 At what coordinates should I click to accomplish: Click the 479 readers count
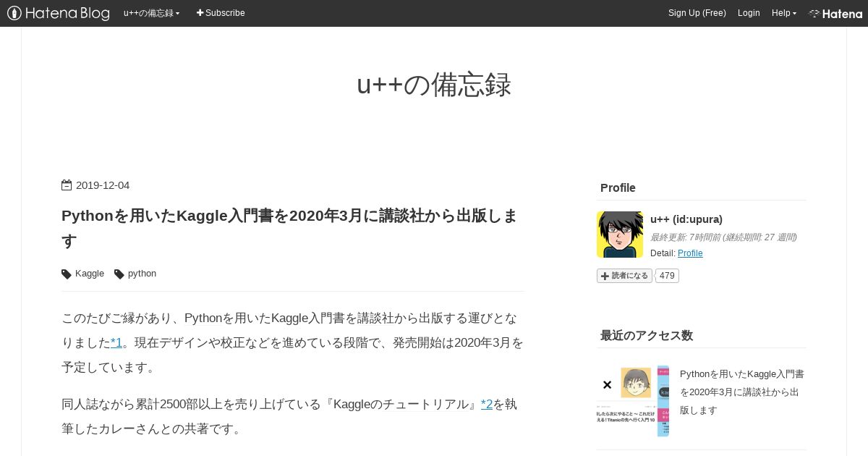(x=667, y=276)
